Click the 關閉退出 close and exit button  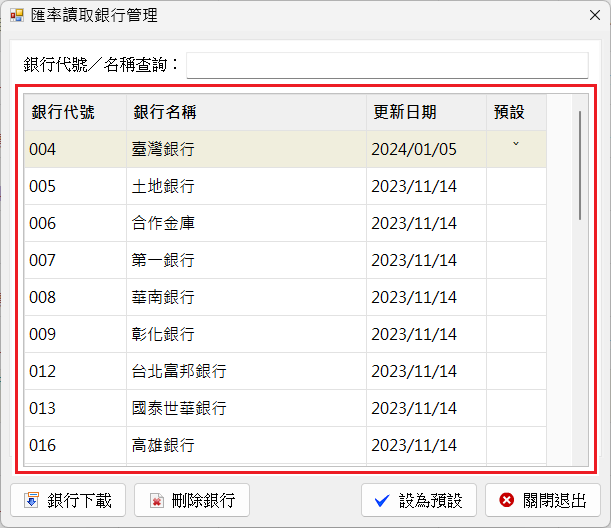tap(543, 500)
